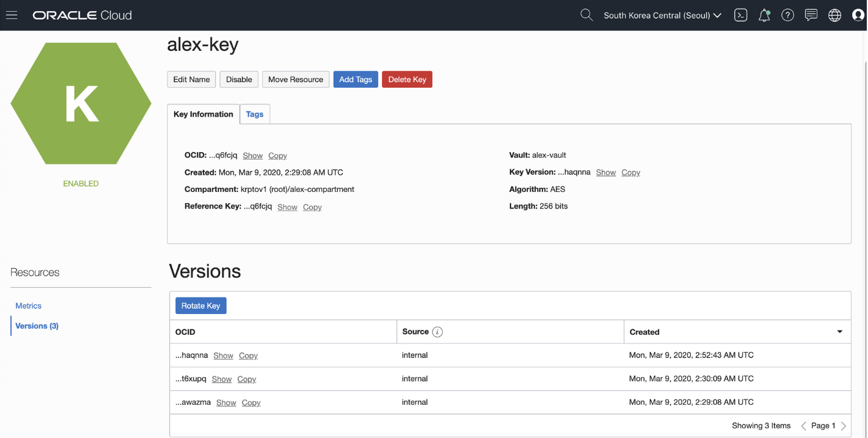The image size is (868, 438).
Task: Show the key OCID value
Action: pos(253,156)
